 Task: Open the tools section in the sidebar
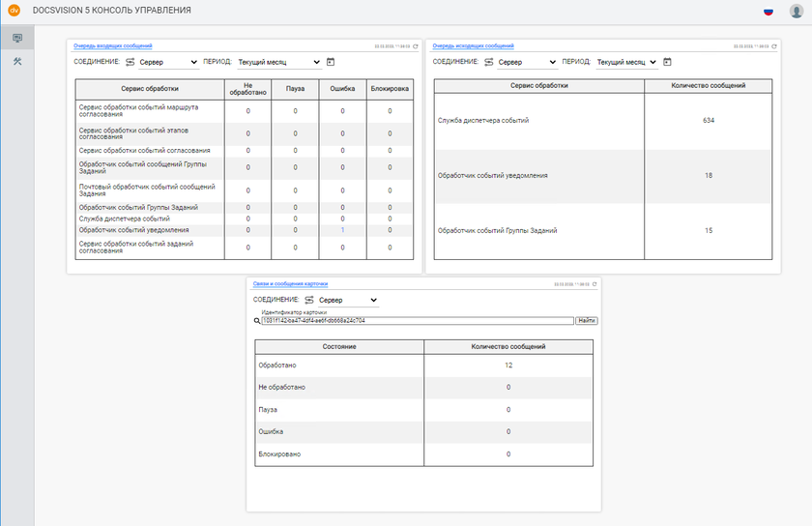[x=16, y=62]
